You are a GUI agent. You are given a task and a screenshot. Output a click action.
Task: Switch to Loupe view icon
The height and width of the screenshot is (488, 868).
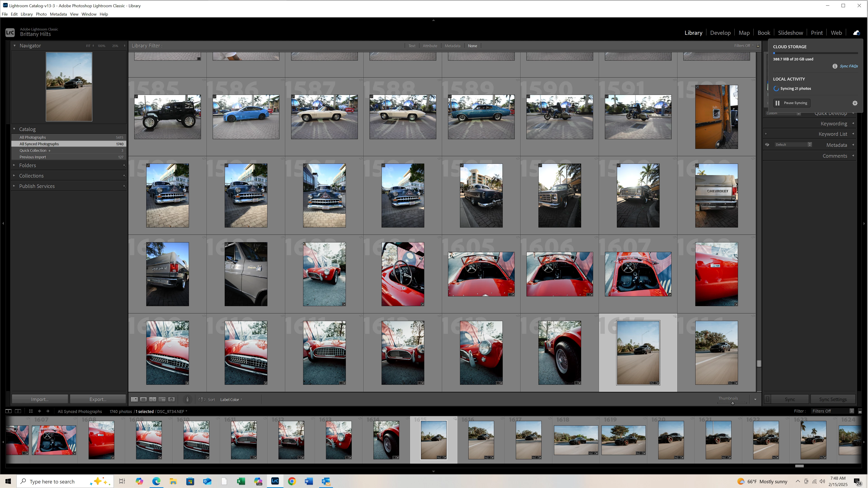pos(143,399)
